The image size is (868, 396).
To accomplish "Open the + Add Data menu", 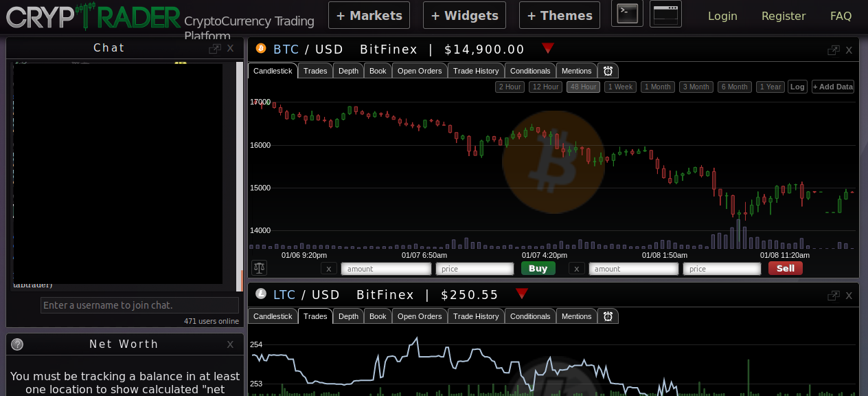I will [833, 87].
